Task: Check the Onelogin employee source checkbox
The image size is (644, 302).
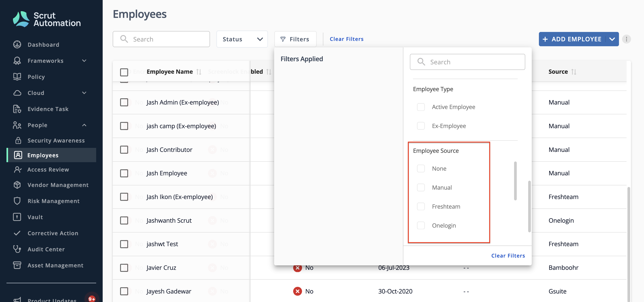Action: coord(421,226)
